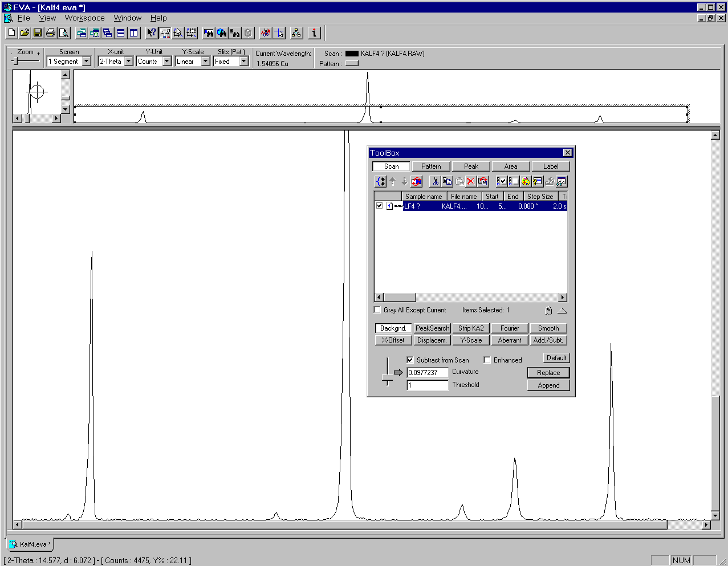Viewport: 728px width, 566px height.
Task: Click the Print Preview toolbar icon
Action: (x=64, y=33)
